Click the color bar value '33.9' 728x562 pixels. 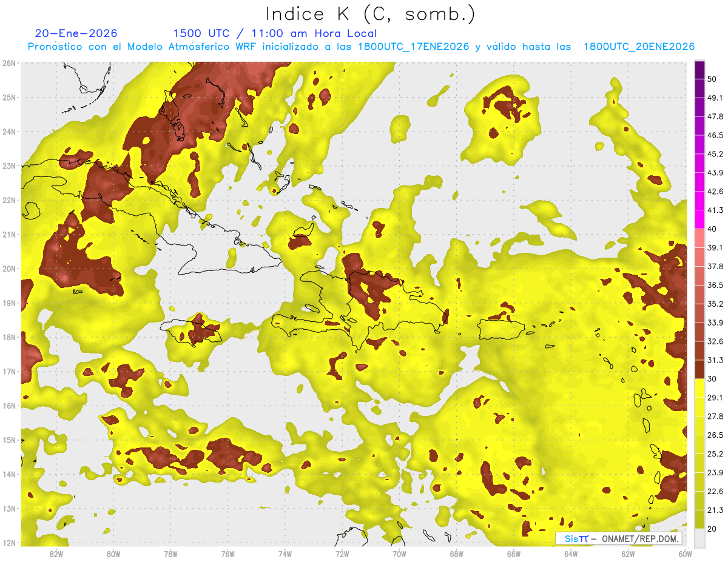(x=715, y=323)
